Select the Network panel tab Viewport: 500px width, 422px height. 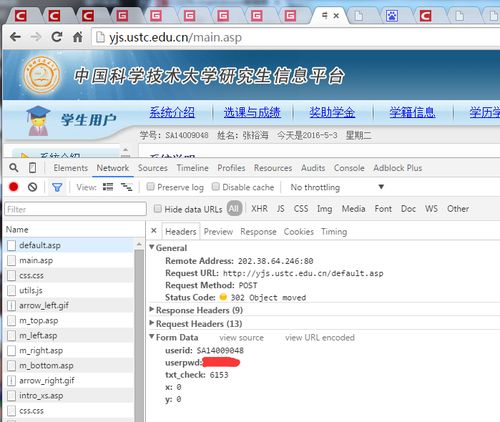[113, 168]
